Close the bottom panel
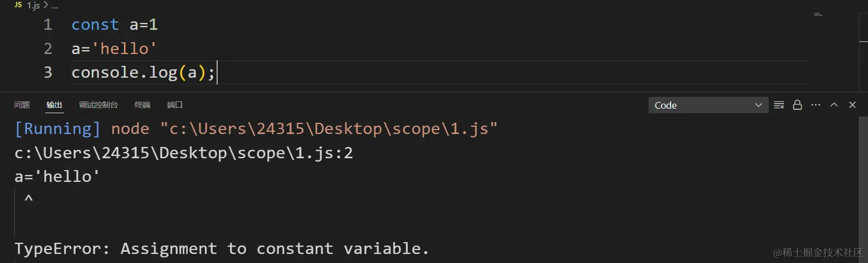 pos(852,105)
